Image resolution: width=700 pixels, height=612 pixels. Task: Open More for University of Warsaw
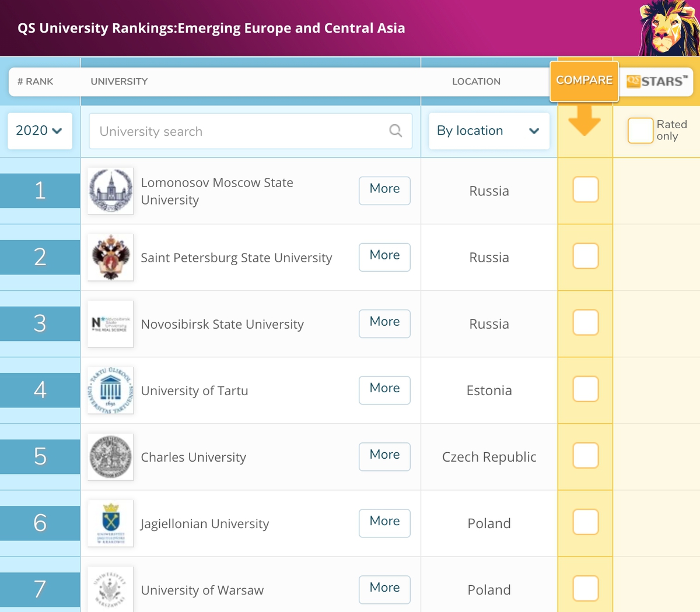click(384, 589)
